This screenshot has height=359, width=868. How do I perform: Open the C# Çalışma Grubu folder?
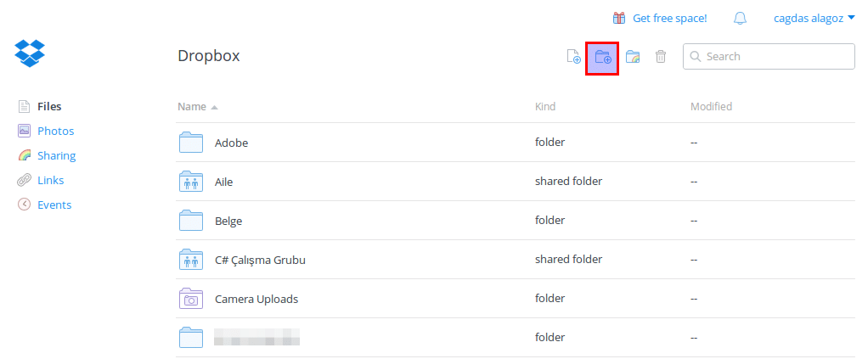[x=260, y=260]
